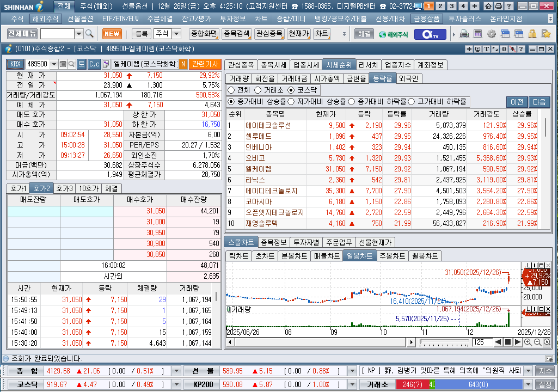Add a new virtual screen with the plus icon next to screen 4
Image resolution: width=558 pixels, height=392 pixels.
pyautogui.click(x=474, y=6)
